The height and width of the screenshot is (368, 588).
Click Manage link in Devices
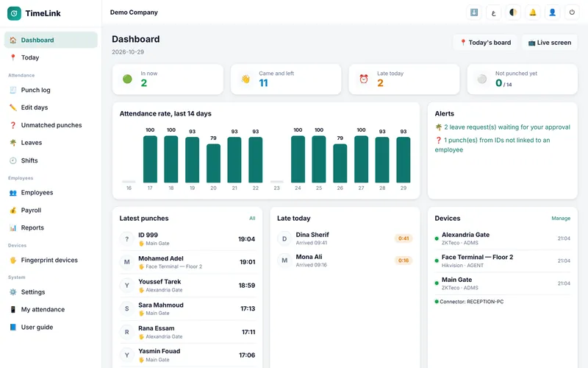pyautogui.click(x=561, y=218)
